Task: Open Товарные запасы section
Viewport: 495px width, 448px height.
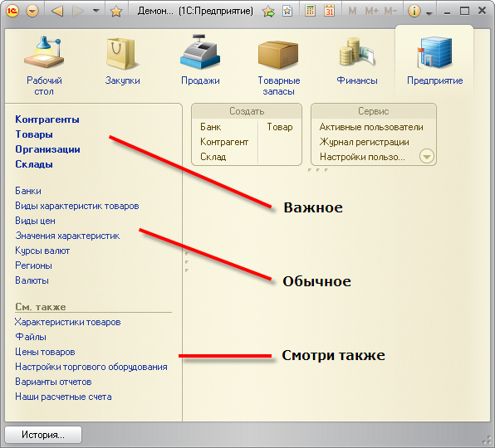Action: coord(279,68)
